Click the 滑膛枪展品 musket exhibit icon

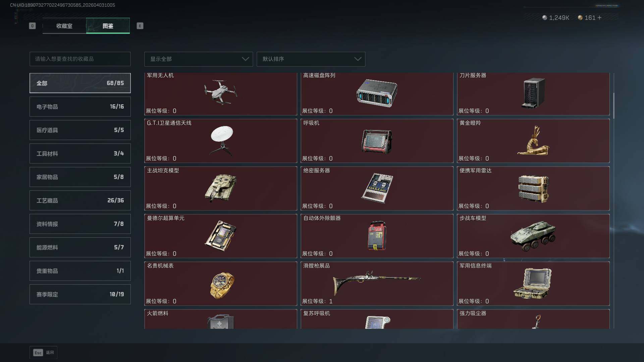coord(376,283)
